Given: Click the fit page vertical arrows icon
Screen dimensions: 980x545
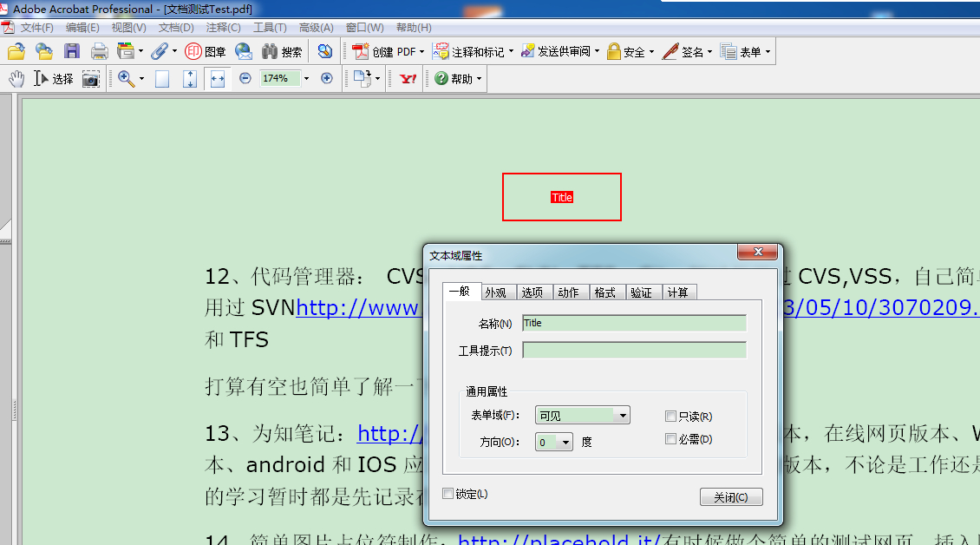Looking at the screenshot, I should click(x=190, y=79).
